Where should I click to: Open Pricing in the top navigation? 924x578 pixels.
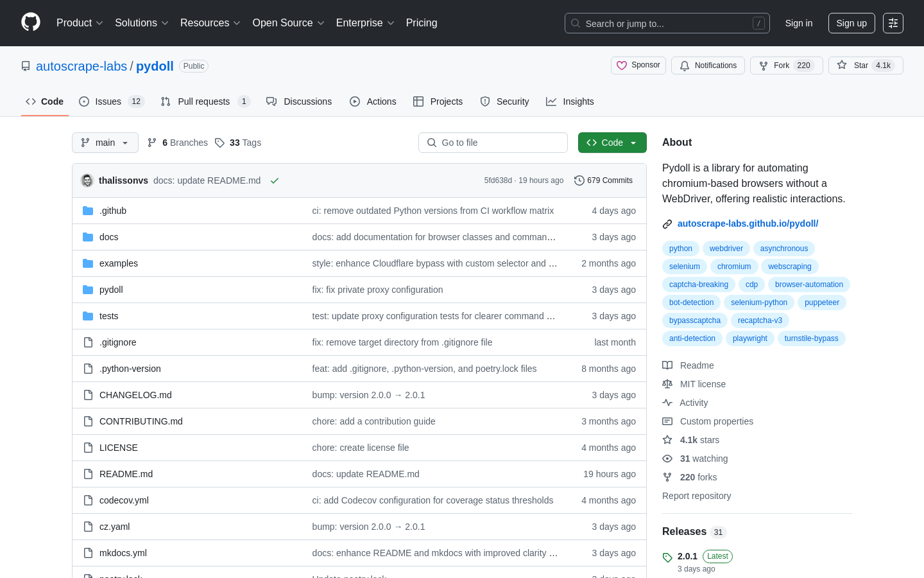(x=422, y=22)
